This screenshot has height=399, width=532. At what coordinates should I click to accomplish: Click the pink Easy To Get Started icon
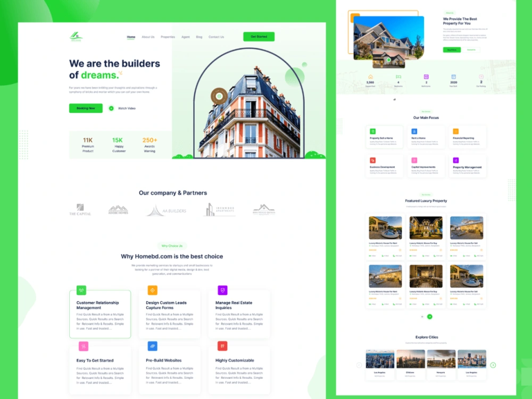click(84, 346)
